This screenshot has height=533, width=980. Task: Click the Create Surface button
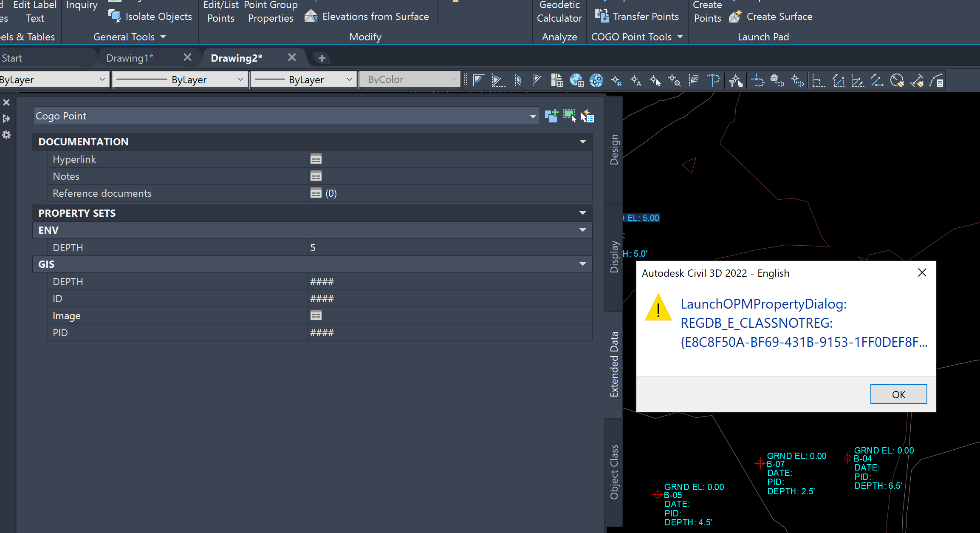click(x=771, y=17)
